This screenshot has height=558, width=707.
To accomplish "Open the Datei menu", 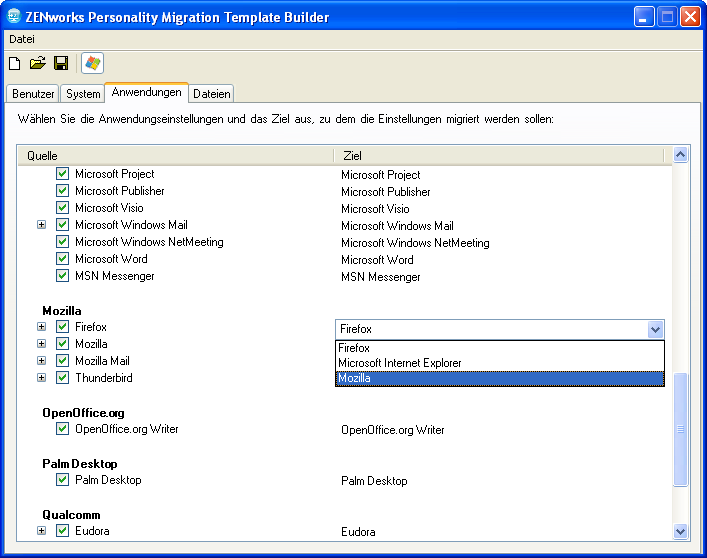I will 22,39.
